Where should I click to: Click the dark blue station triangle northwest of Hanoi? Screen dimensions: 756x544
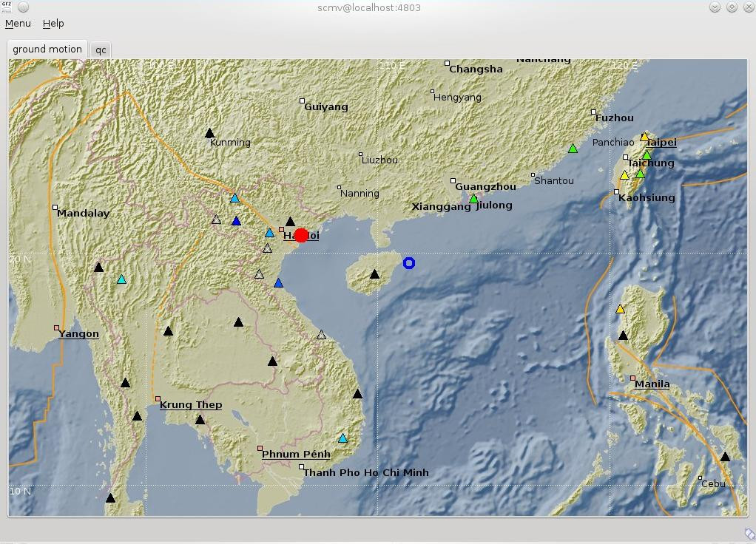(x=236, y=221)
